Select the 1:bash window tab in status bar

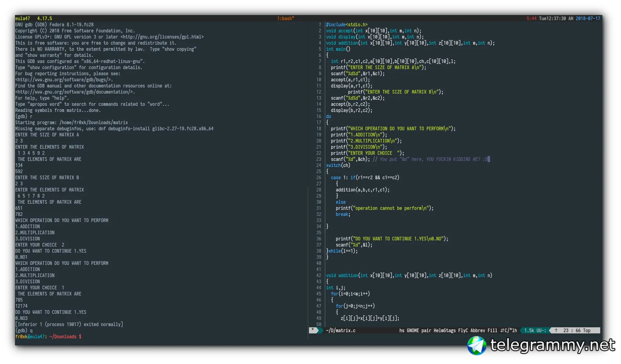click(285, 18)
